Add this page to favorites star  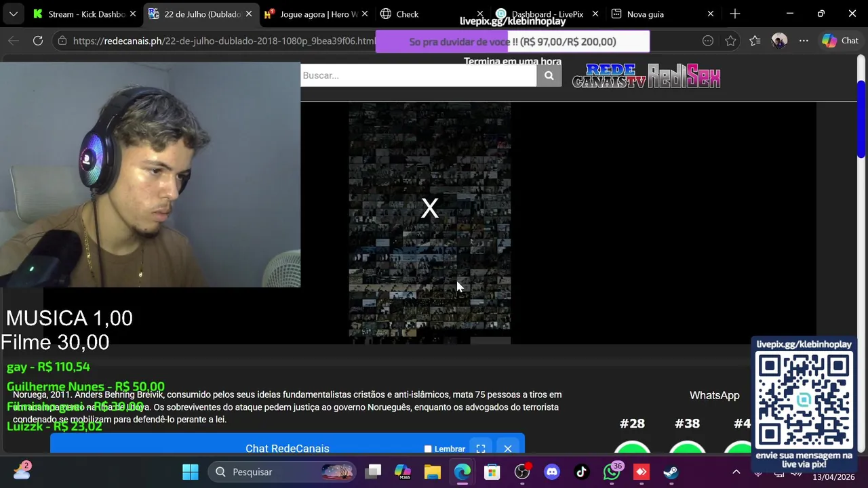tap(730, 41)
